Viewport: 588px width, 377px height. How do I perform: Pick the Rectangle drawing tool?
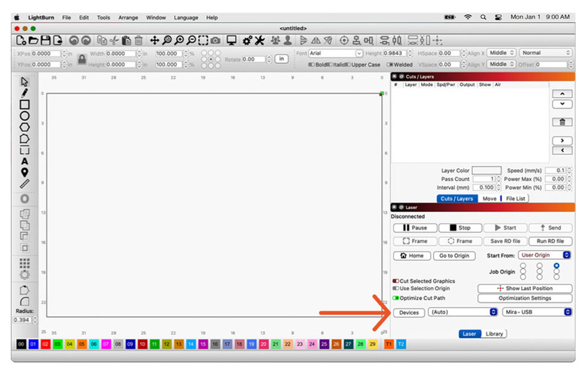click(x=24, y=105)
